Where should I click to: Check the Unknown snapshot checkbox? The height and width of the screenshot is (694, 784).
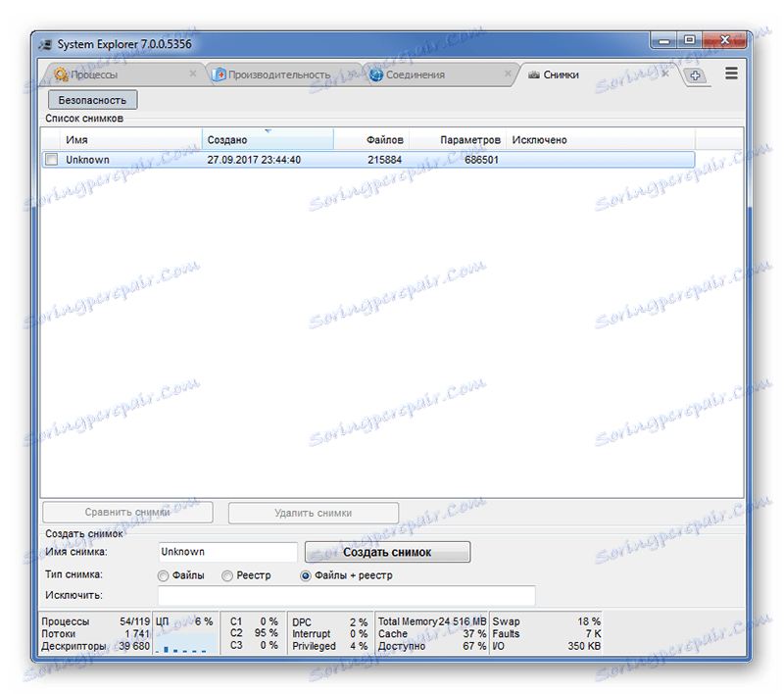(52, 160)
